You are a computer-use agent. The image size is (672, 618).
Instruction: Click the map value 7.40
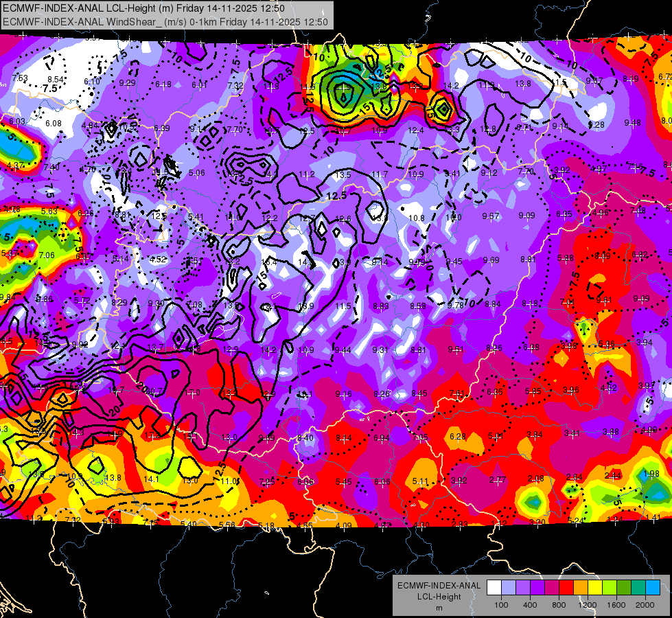point(51,168)
